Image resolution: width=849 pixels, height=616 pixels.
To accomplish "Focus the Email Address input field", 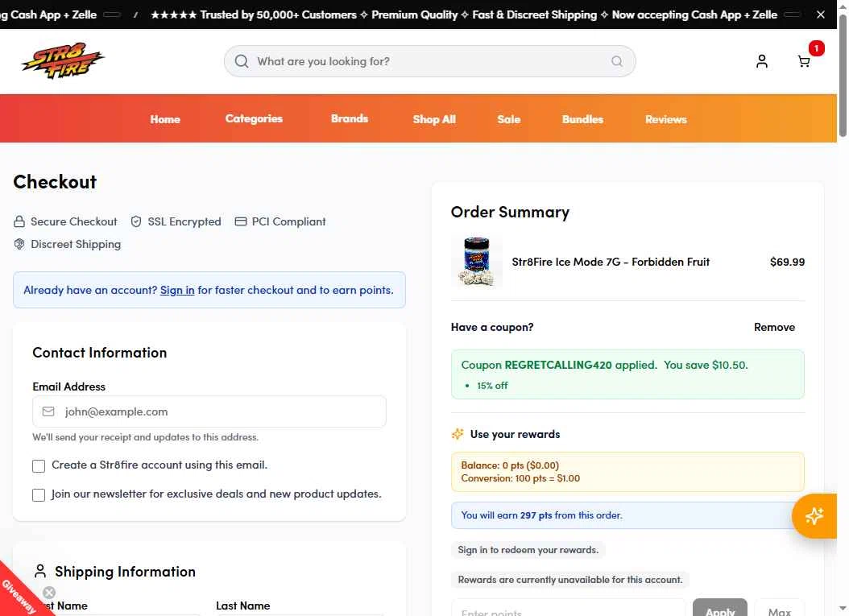I will pyautogui.click(x=209, y=411).
